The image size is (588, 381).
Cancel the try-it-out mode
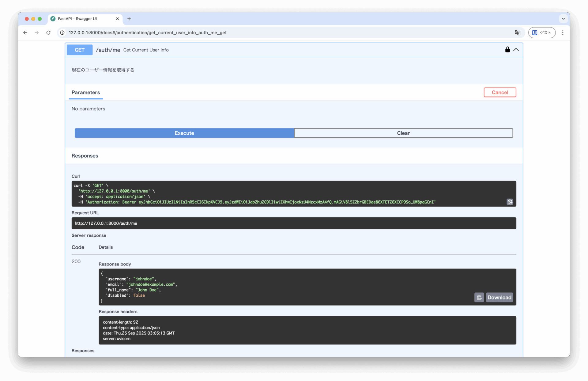[499, 92]
